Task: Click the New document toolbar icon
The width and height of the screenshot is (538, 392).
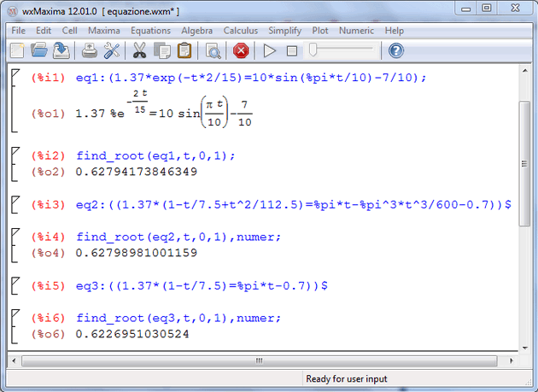Action: click(x=17, y=50)
